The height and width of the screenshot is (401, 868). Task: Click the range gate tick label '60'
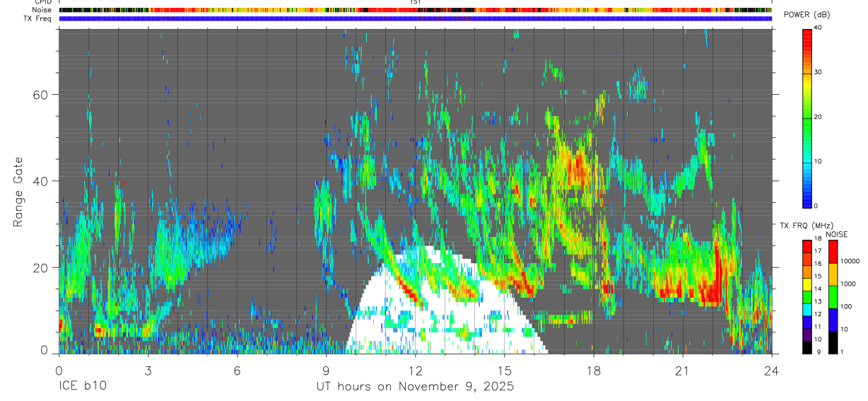(x=41, y=95)
